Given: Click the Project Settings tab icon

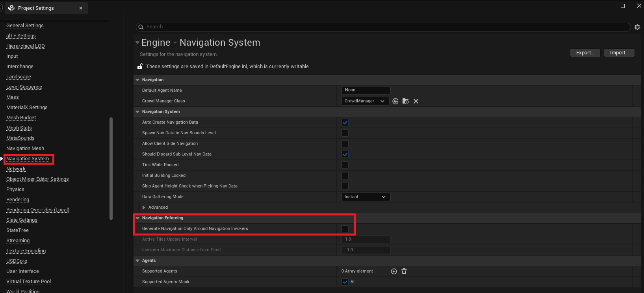Looking at the screenshot, I should coord(11,8).
